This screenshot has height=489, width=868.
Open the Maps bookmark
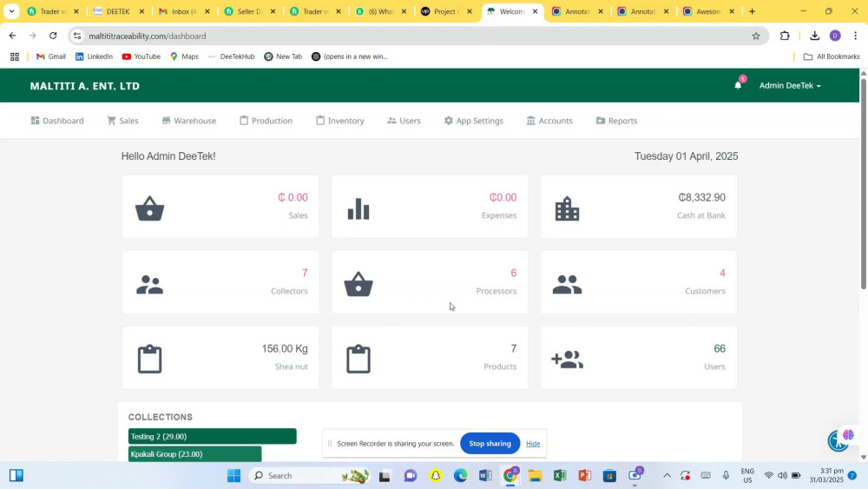(184, 56)
